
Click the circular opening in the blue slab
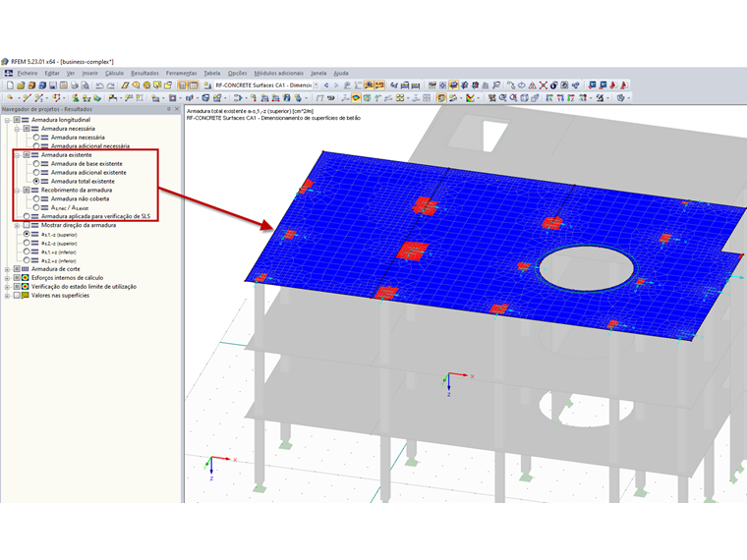[x=586, y=268]
